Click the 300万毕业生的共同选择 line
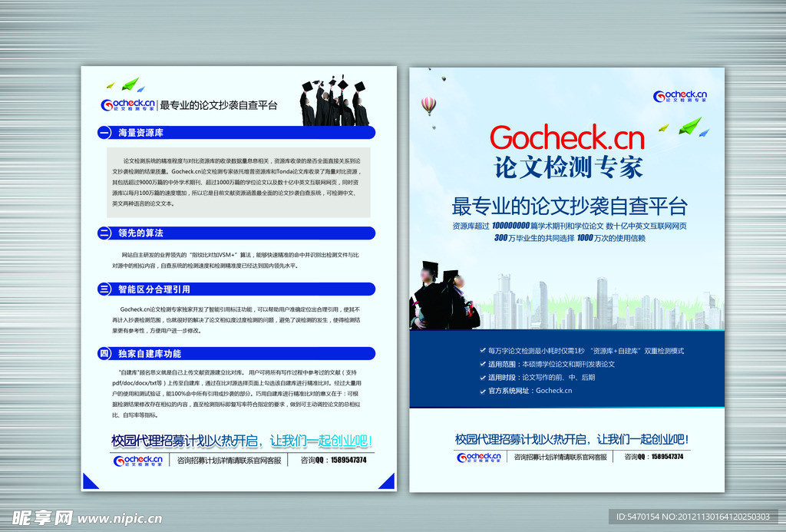 coord(534,238)
